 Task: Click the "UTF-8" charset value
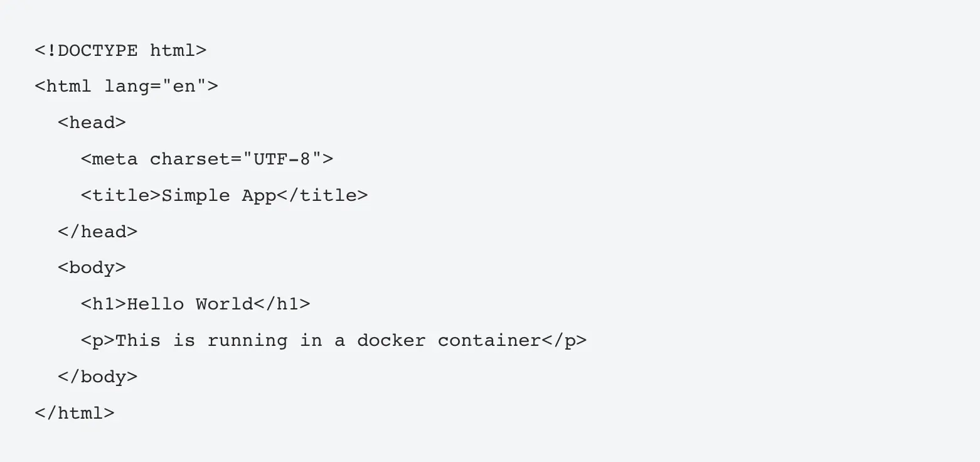click(x=282, y=159)
